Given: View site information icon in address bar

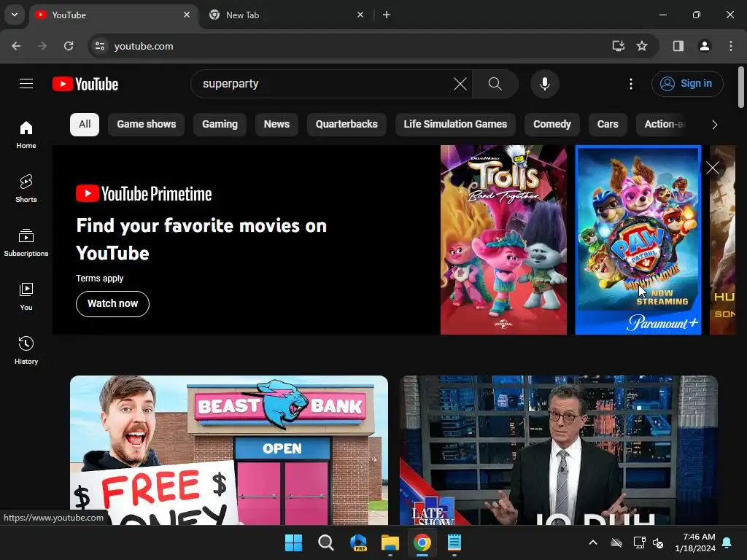Looking at the screenshot, I should pos(100,46).
